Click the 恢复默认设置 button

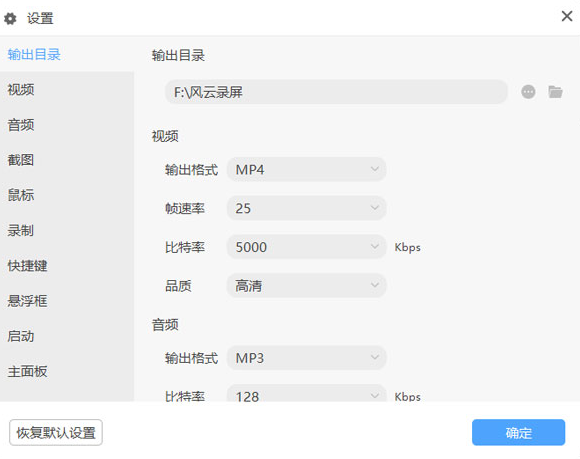pyautogui.click(x=56, y=432)
